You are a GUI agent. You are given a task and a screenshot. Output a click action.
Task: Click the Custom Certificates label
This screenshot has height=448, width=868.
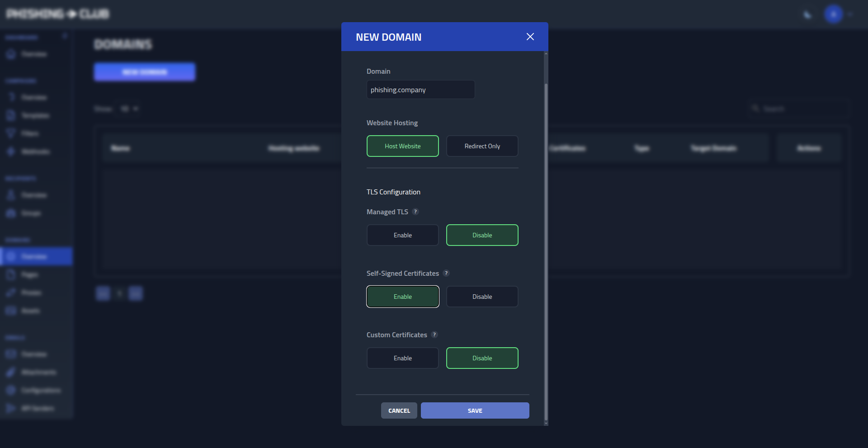(x=396, y=335)
